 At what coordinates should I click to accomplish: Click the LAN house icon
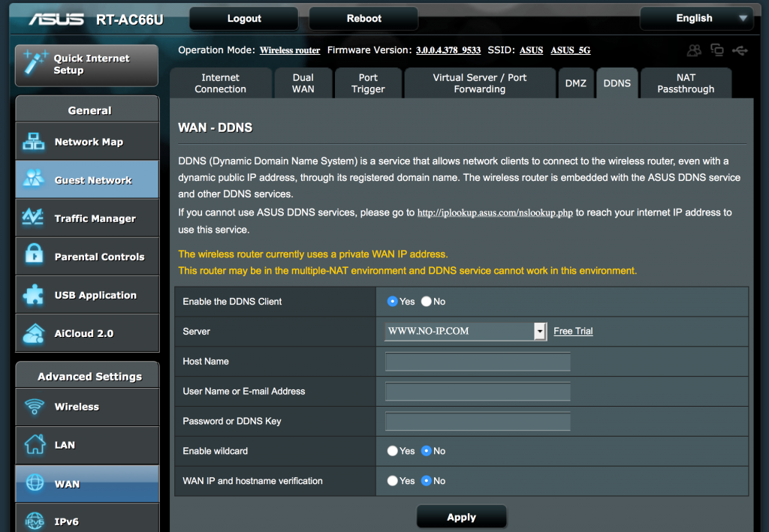(x=35, y=444)
